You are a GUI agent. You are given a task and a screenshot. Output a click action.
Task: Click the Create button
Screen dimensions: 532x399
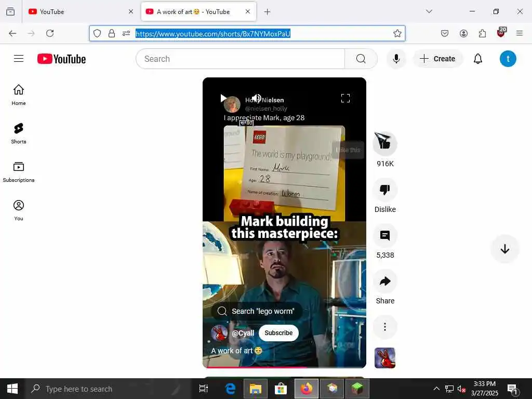[x=437, y=59]
